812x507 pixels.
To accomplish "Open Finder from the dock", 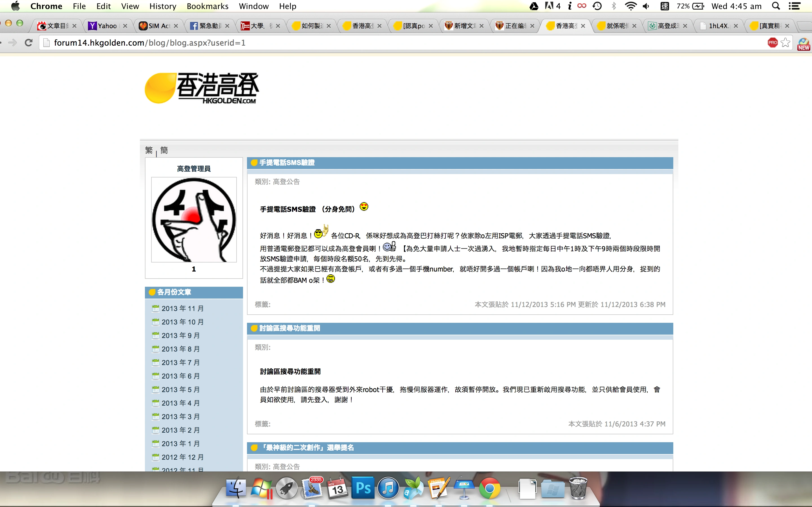I will [x=236, y=488].
